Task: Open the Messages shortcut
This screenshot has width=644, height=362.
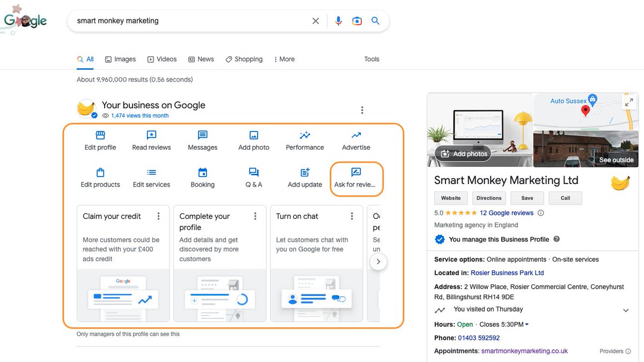Action: 202,141
